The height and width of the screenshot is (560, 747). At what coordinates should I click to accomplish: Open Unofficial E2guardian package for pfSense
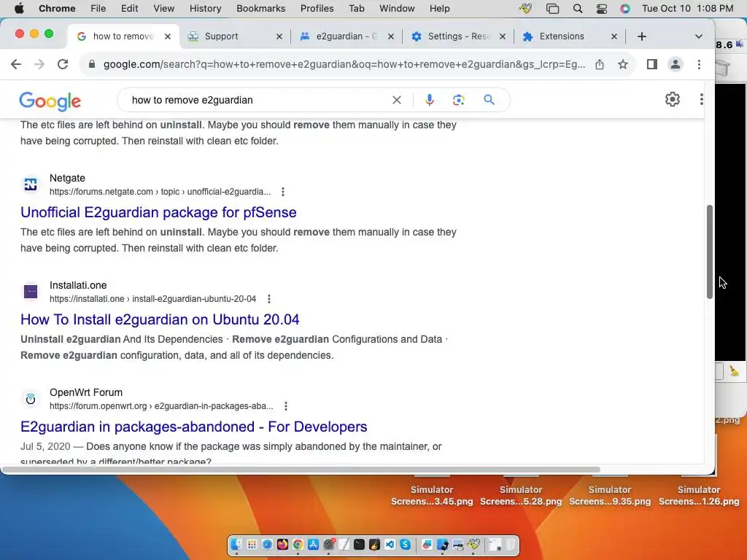pos(158,212)
